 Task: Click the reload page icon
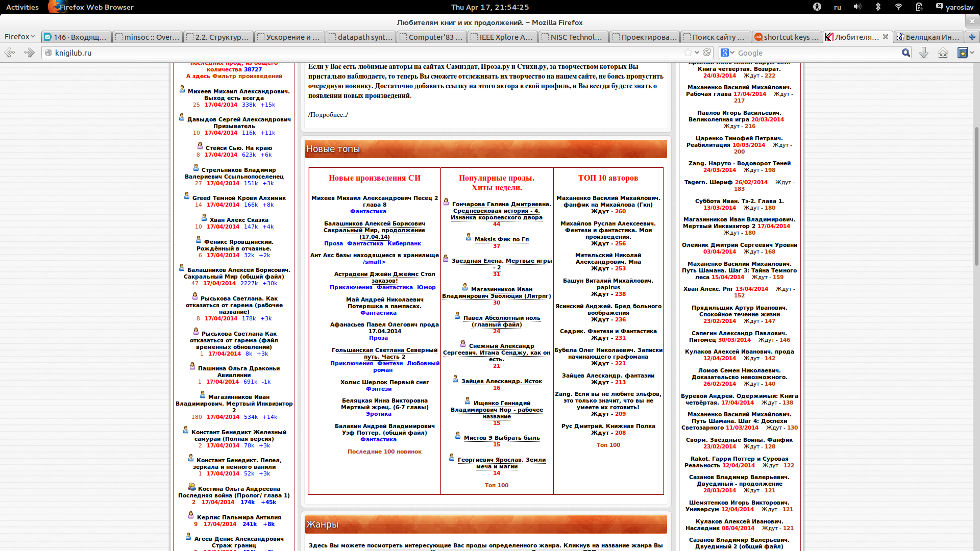[707, 53]
